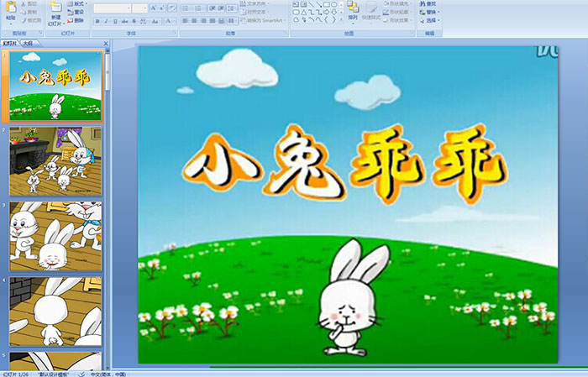588x377 pixels.
Task: Toggle text shadow formatting
Action: (x=134, y=21)
